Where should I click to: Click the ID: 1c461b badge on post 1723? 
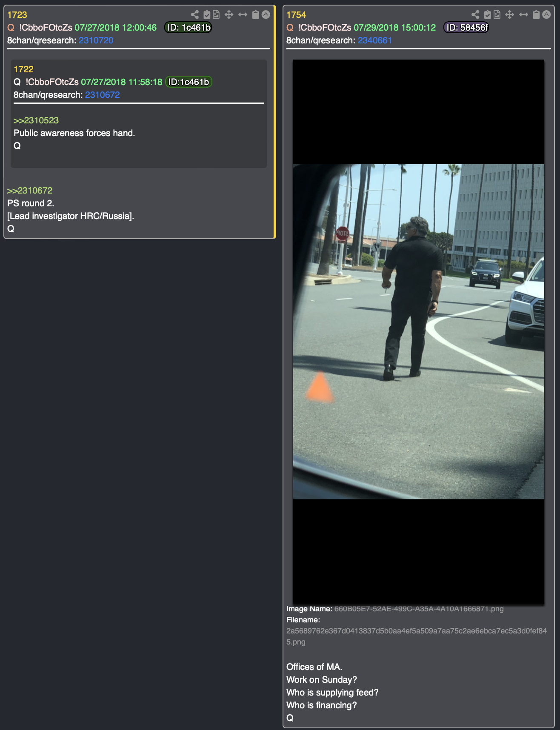pyautogui.click(x=188, y=28)
